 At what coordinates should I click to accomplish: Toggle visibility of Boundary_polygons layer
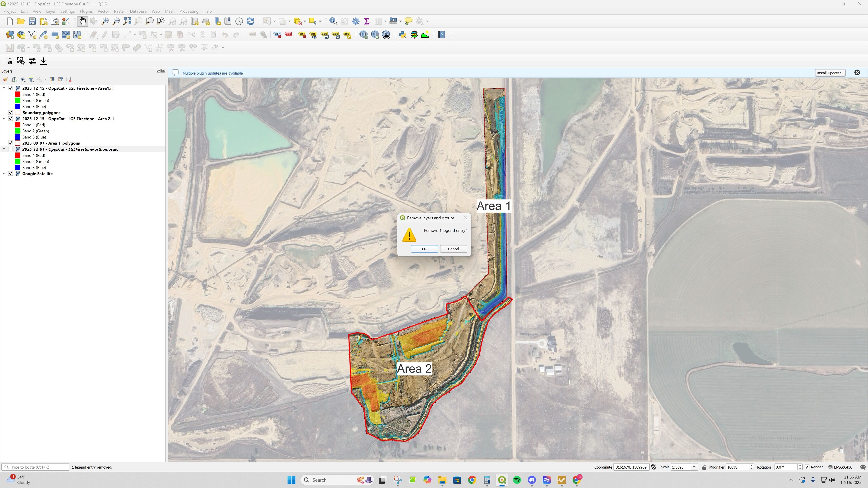pyautogui.click(x=10, y=113)
